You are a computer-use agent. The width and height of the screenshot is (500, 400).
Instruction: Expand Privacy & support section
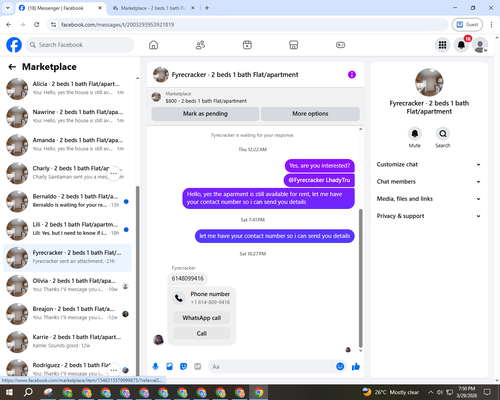point(429,216)
